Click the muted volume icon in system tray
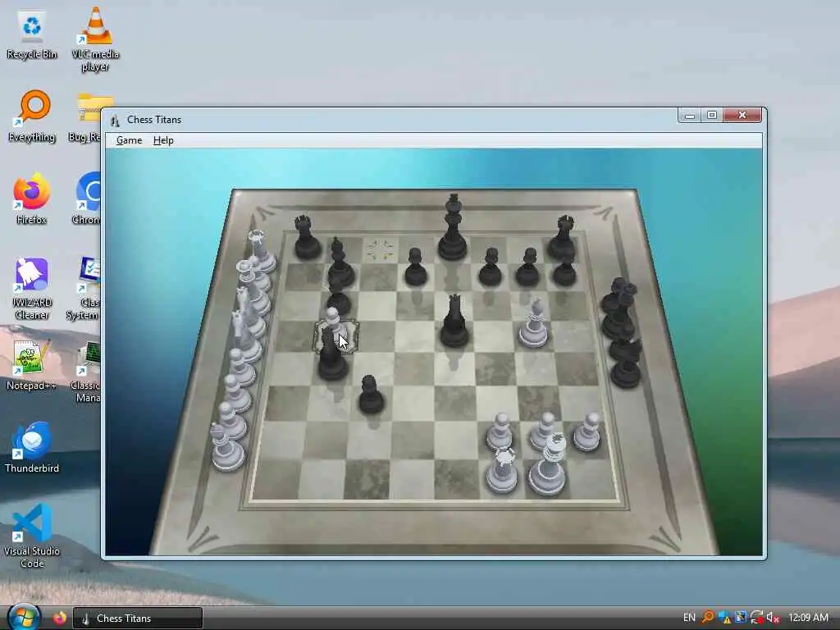Image resolution: width=840 pixels, height=630 pixels. click(x=773, y=618)
